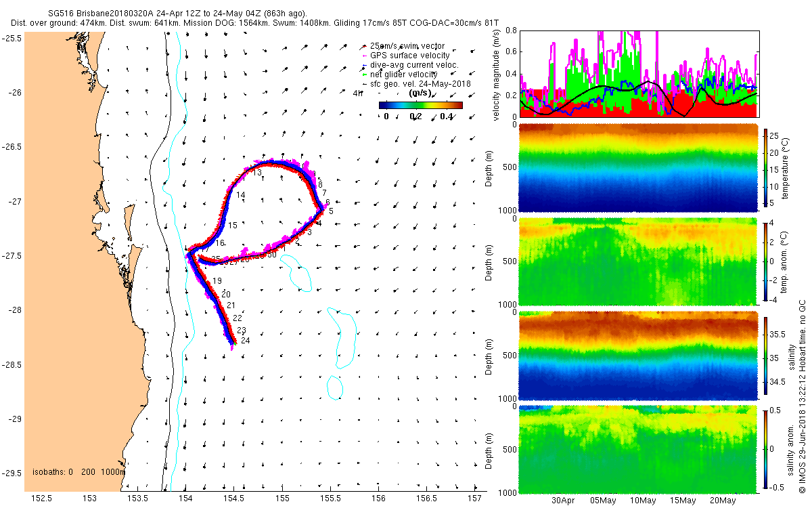Click the 20May date tick label
Viewport: 812px width, 508px height.
click(x=723, y=501)
